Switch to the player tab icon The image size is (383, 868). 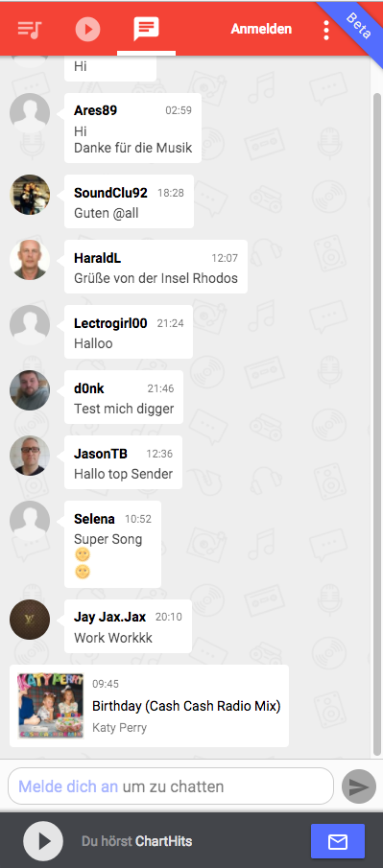tap(87, 29)
